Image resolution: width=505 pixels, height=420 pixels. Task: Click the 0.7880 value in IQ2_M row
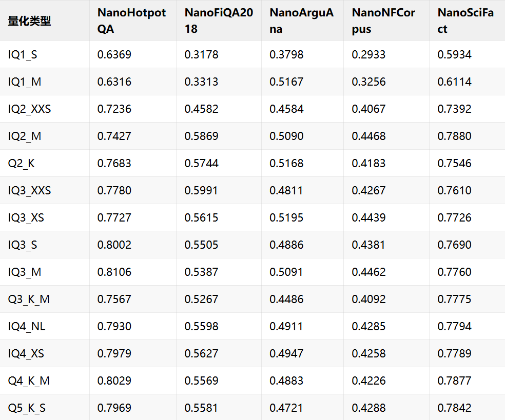pos(454,136)
